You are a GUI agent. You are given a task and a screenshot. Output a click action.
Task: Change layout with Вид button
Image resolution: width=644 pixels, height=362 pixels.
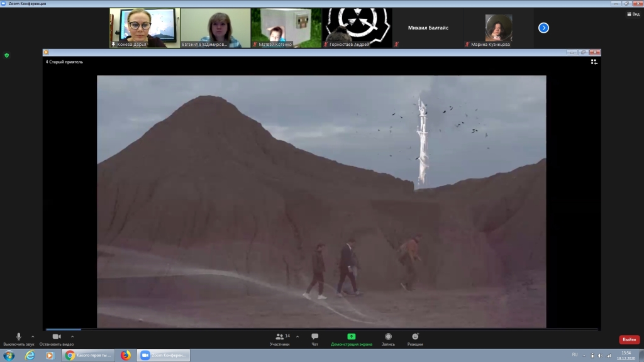[x=633, y=14]
